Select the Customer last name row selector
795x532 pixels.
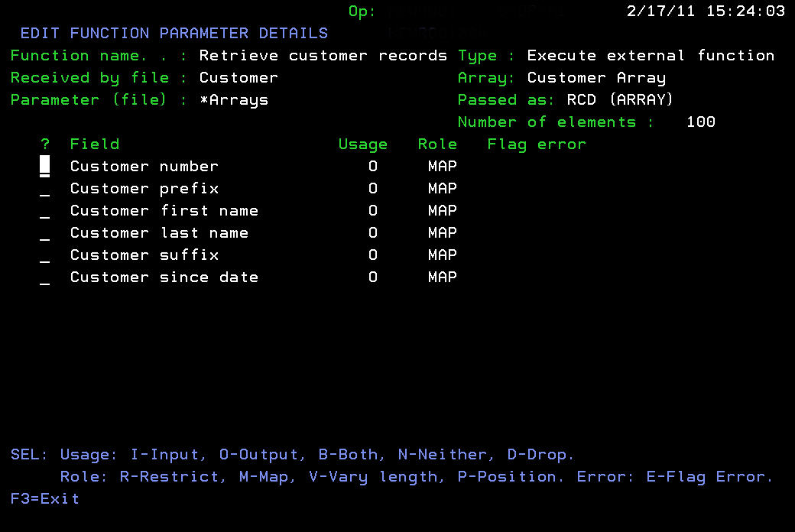pos(45,232)
